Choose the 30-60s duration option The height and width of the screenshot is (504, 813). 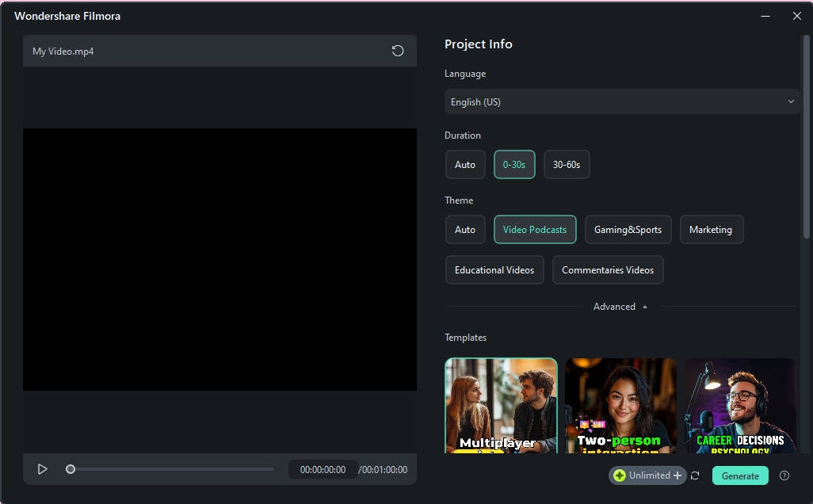pyautogui.click(x=567, y=164)
